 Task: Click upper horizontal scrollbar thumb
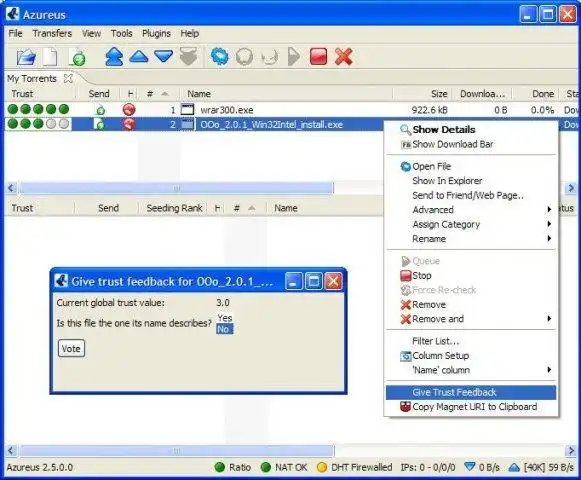(x=176, y=188)
